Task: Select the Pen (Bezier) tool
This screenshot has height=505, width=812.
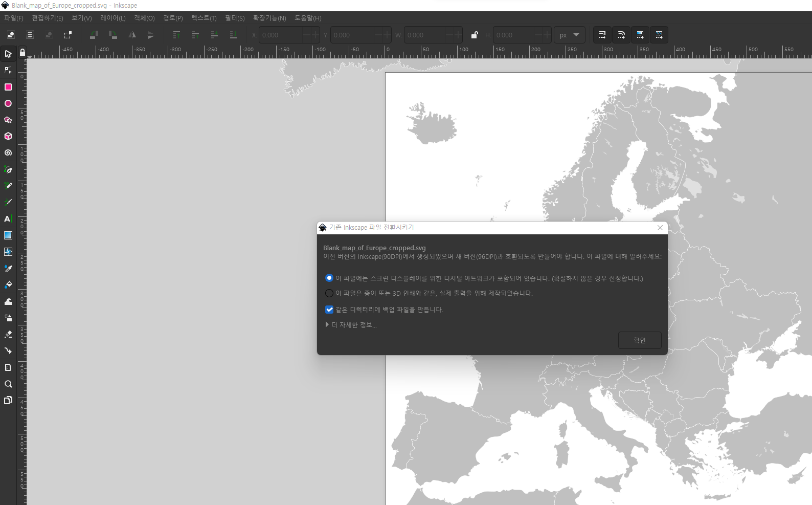Action: (x=8, y=169)
